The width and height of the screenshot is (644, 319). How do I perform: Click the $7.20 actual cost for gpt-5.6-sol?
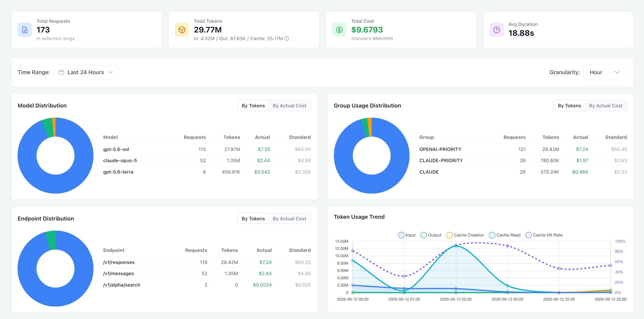[264, 149]
